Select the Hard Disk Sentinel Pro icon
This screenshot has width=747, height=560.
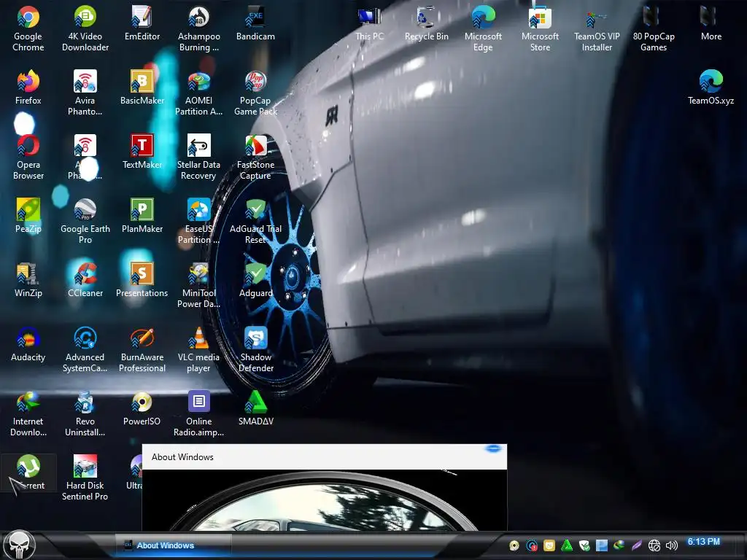click(85, 478)
